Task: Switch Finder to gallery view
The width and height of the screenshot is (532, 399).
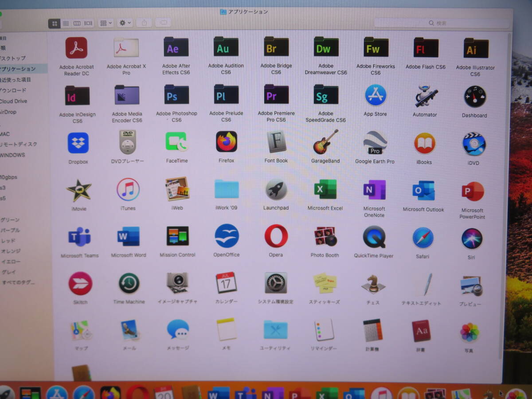Action: (89, 23)
